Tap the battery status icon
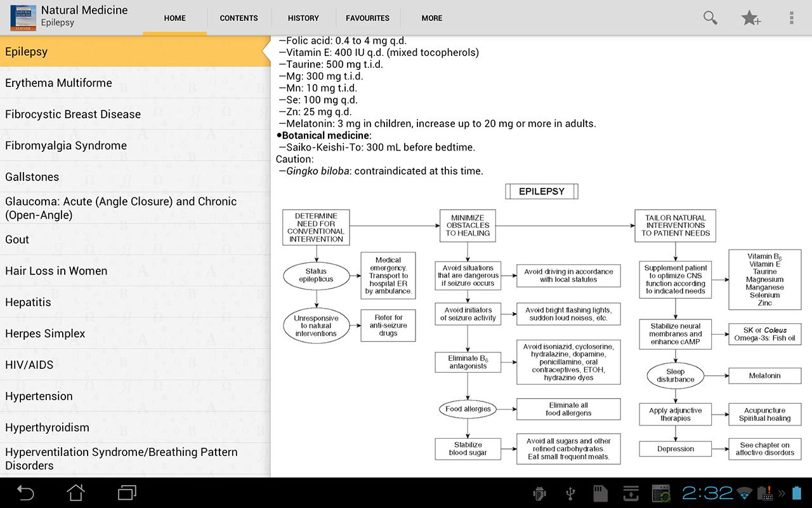 [797, 493]
